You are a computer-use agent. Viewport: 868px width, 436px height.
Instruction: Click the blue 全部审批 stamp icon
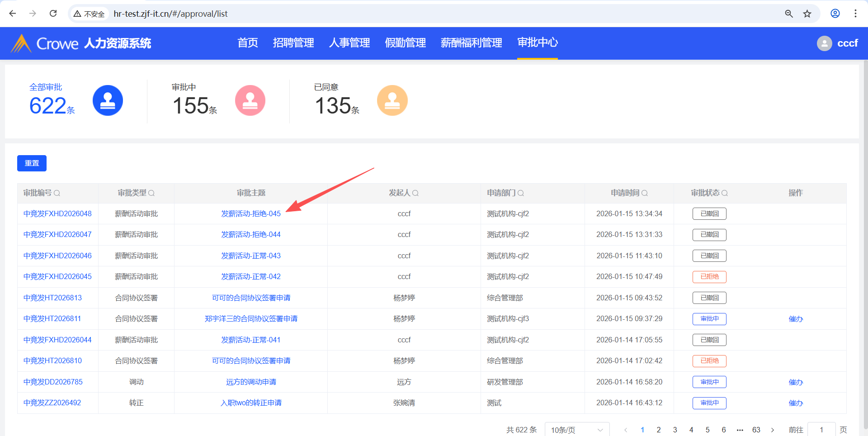[108, 100]
